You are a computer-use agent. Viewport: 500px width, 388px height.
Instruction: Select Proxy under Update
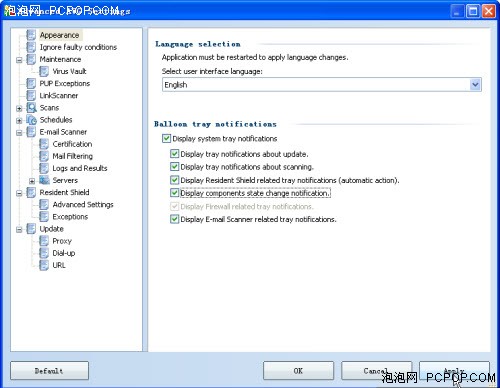pos(62,241)
